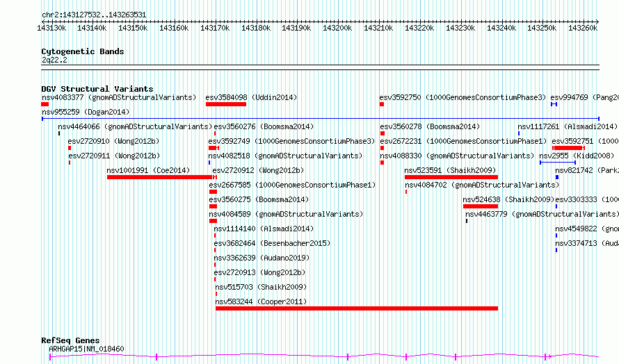The width and height of the screenshot is (619, 364).
Task: Click esv2672231 1000GenomesConsortiumPhase1 label
Action: (463, 141)
